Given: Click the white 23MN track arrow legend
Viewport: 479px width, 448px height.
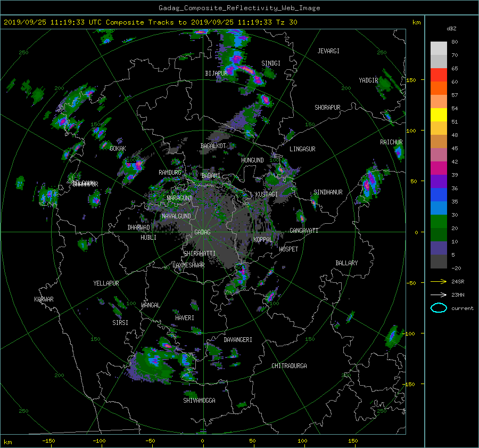Looking at the screenshot, I should pyautogui.click(x=439, y=295).
